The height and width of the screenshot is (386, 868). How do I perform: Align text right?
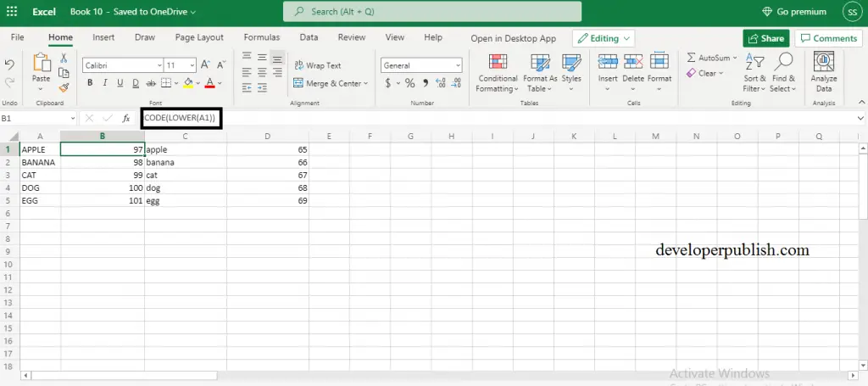(277, 73)
